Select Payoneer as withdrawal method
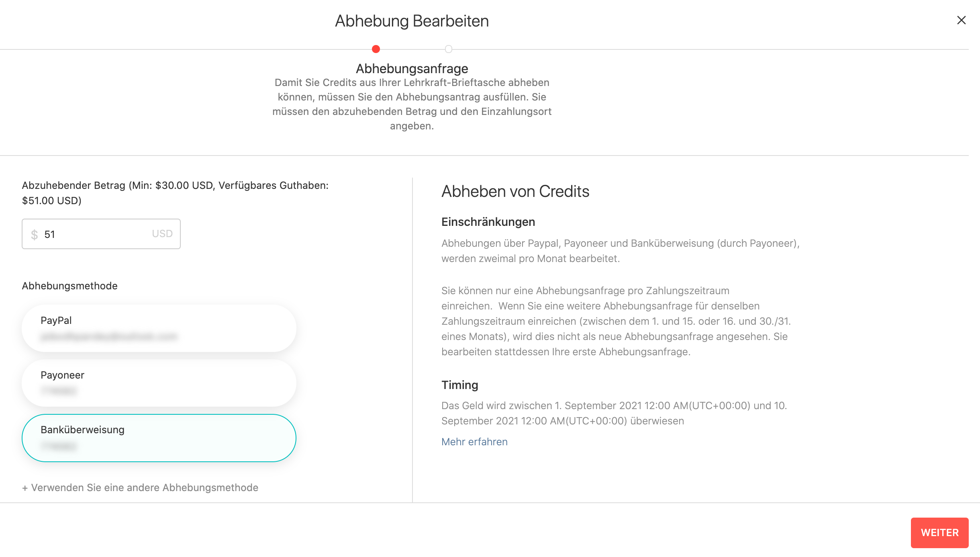Image resolution: width=980 pixels, height=557 pixels. (159, 383)
